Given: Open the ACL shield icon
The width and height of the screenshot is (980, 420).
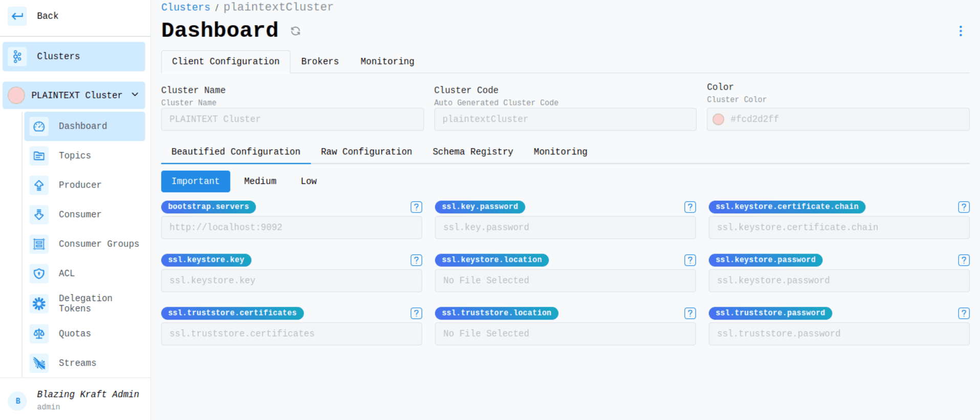Looking at the screenshot, I should (39, 274).
